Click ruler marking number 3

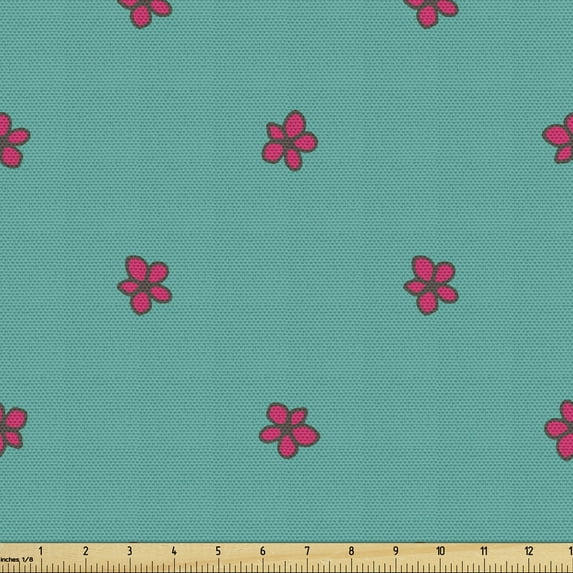point(130,551)
